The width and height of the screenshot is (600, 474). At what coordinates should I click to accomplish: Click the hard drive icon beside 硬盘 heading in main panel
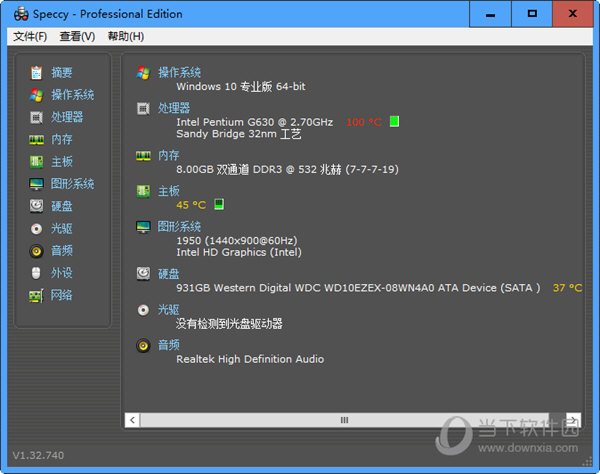click(143, 274)
